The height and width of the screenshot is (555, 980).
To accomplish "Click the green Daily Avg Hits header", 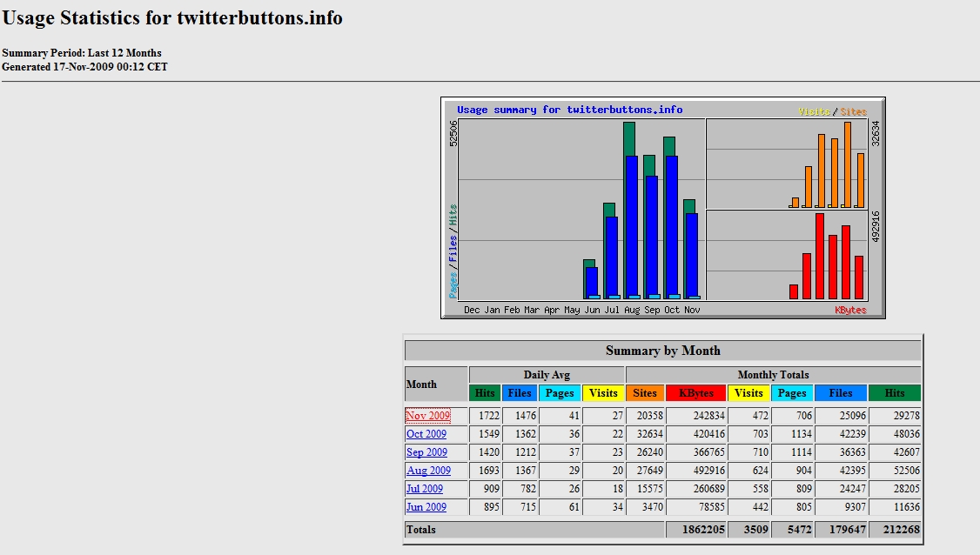I will coord(485,393).
